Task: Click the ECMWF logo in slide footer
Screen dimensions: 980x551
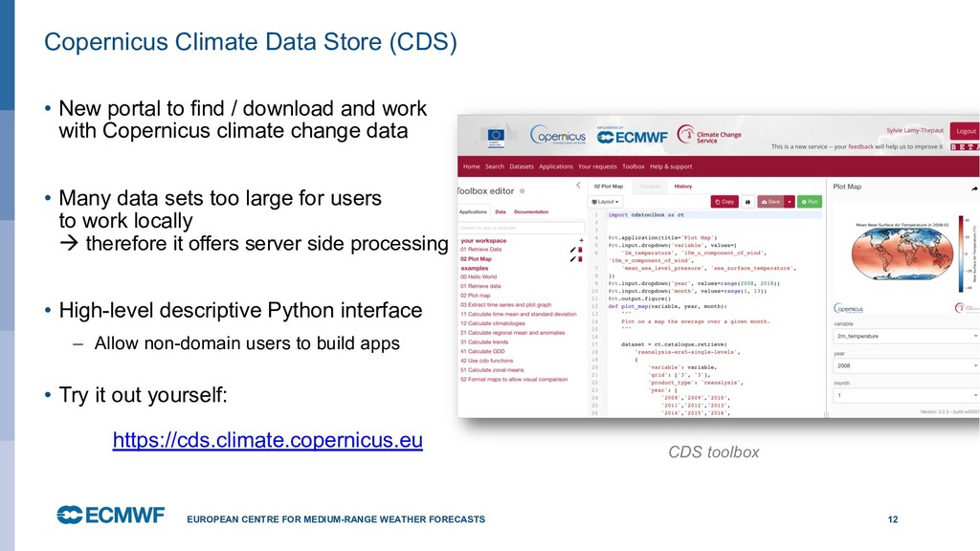Action: [111, 515]
